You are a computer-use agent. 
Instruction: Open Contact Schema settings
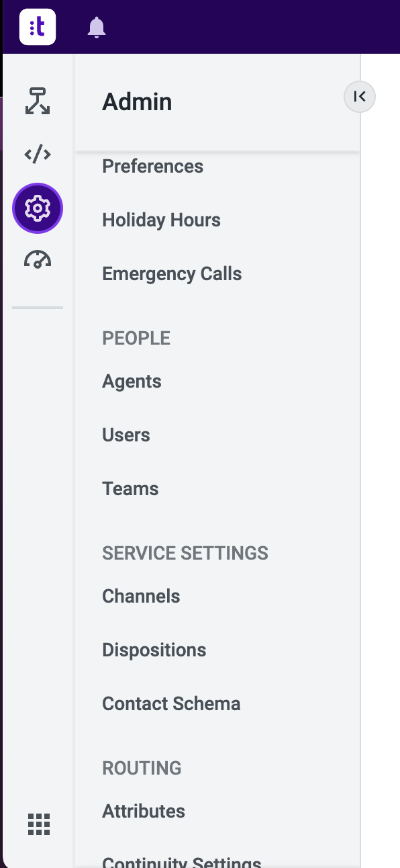[x=171, y=703]
